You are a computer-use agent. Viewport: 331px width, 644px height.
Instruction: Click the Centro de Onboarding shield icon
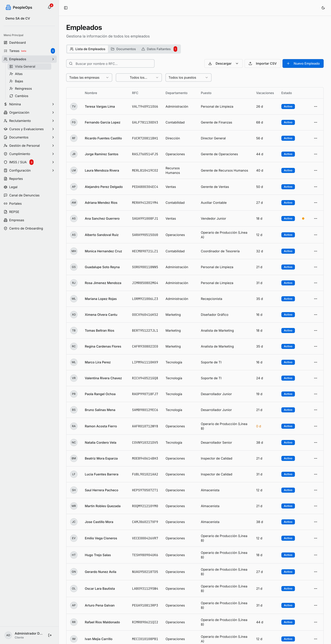[x=6, y=228]
